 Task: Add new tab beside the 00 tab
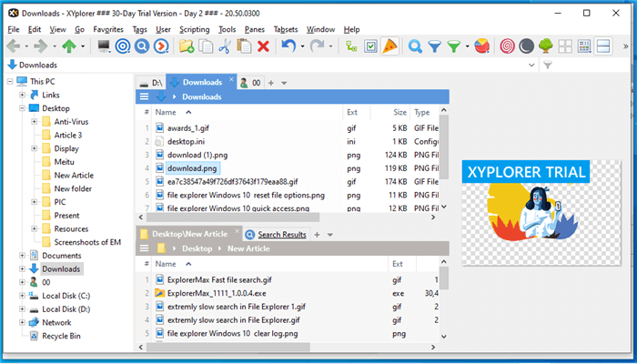[x=271, y=83]
